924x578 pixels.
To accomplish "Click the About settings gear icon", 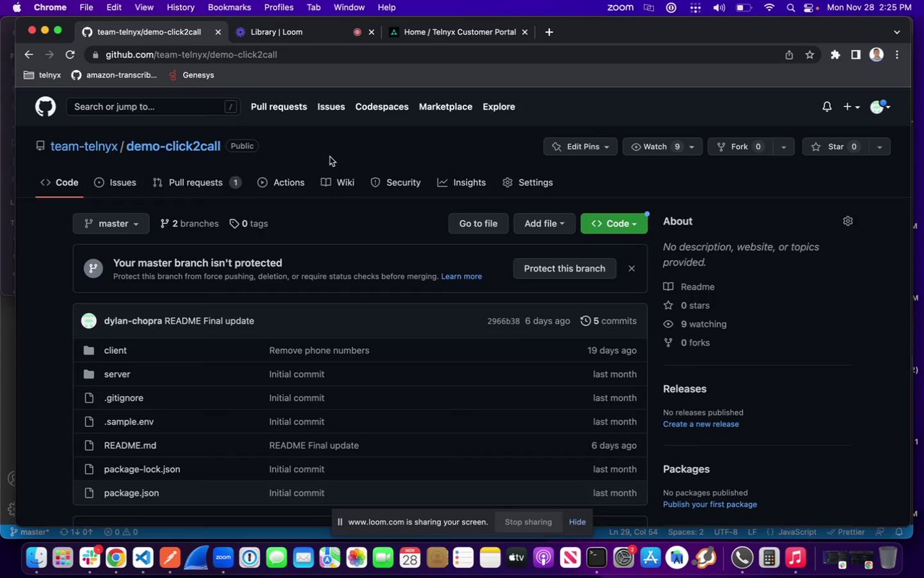I will coord(847,221).
